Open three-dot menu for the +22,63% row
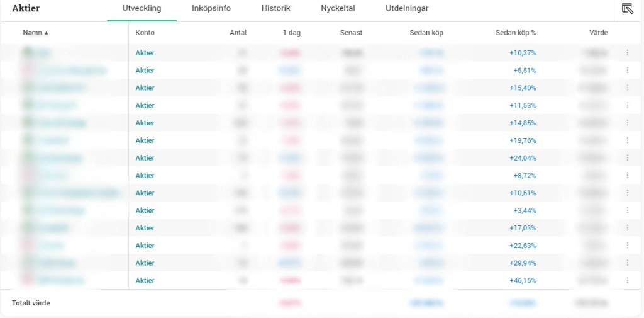The image size is (644, 318). 627,246
